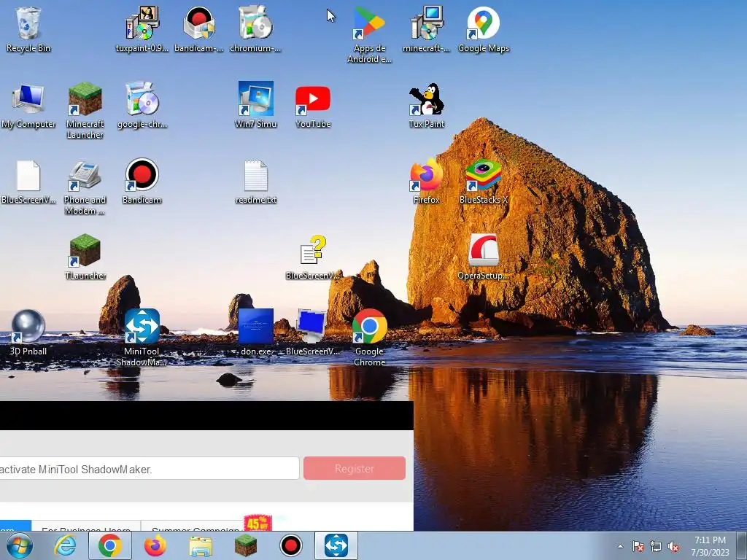Launch Firefox from the desktop
747x560 pixels.
click(426, 181)
